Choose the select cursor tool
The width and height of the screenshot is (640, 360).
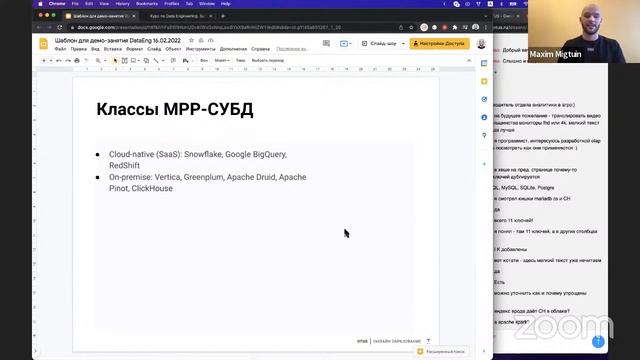coord(115,60)
